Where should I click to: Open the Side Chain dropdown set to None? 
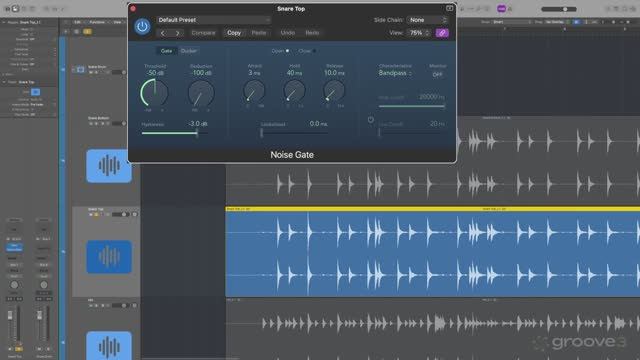(x=427, y=20)
